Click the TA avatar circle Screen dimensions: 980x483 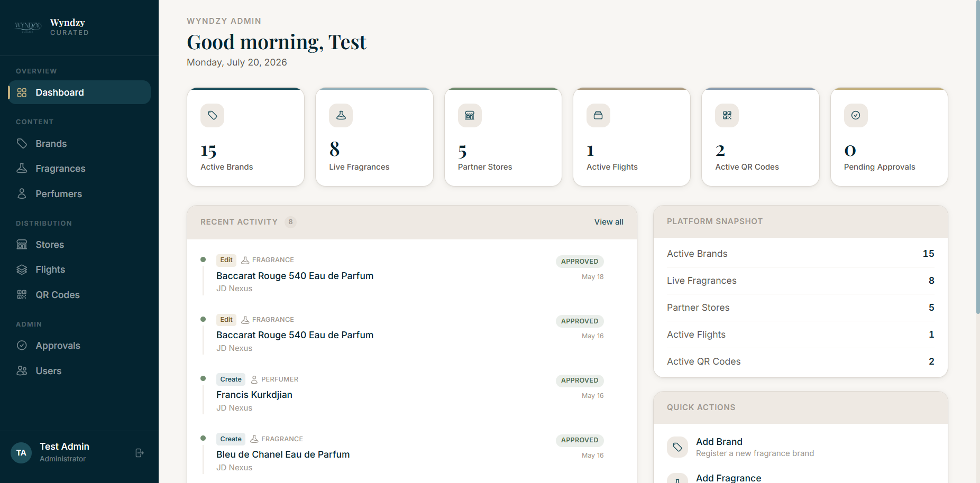(21, 453)
